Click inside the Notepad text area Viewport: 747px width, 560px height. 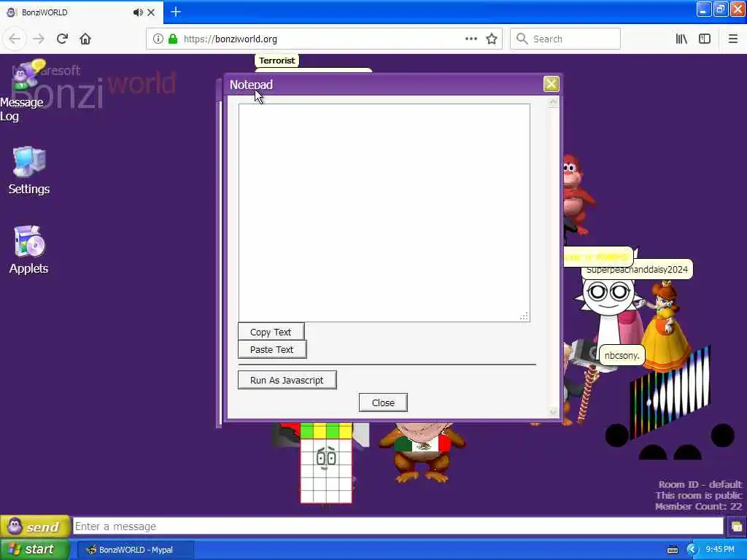click(x=384, y=212)
